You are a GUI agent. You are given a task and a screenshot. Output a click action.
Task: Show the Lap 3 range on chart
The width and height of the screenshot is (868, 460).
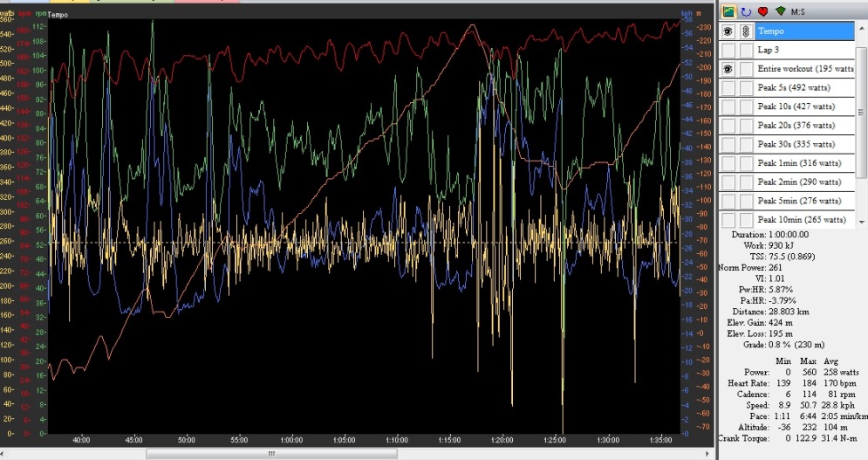[728, 50]
